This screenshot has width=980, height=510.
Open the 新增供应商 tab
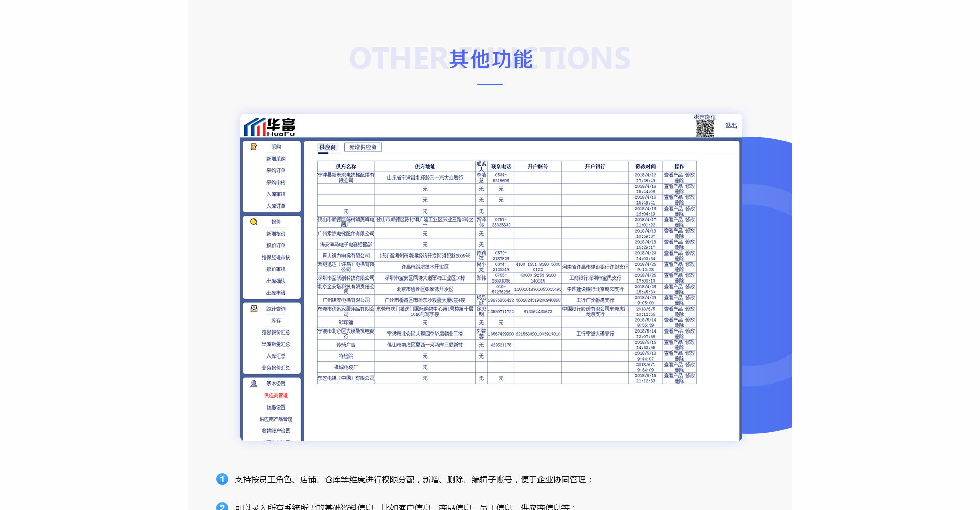[362, 147]
